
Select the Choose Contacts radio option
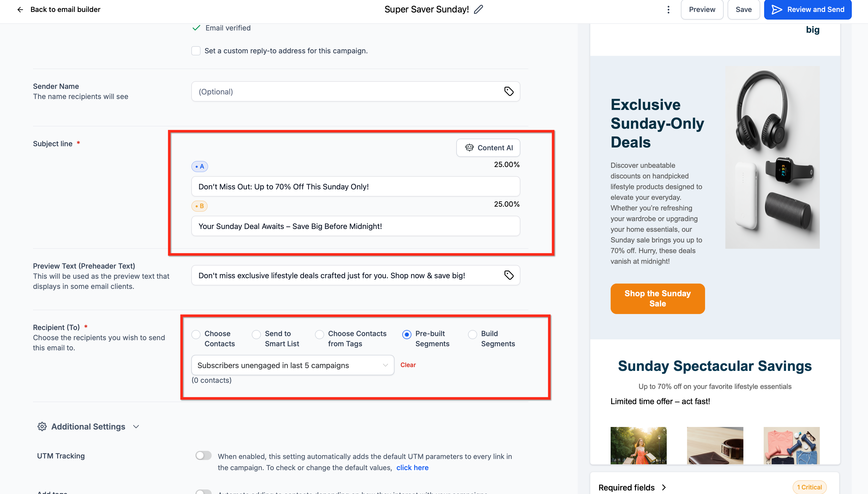click(x=196, y=335)
